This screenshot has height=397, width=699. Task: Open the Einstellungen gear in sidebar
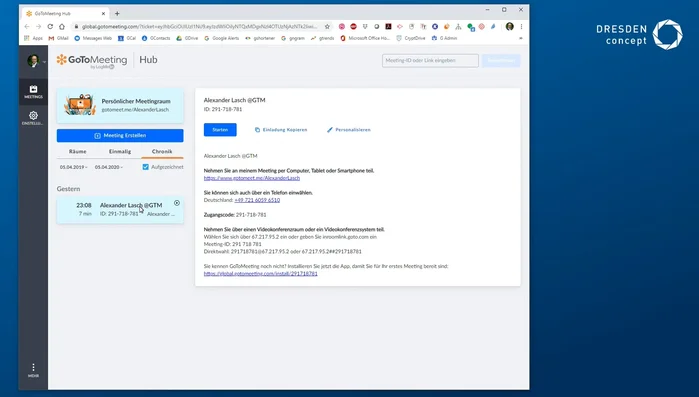tap(33, 118)
